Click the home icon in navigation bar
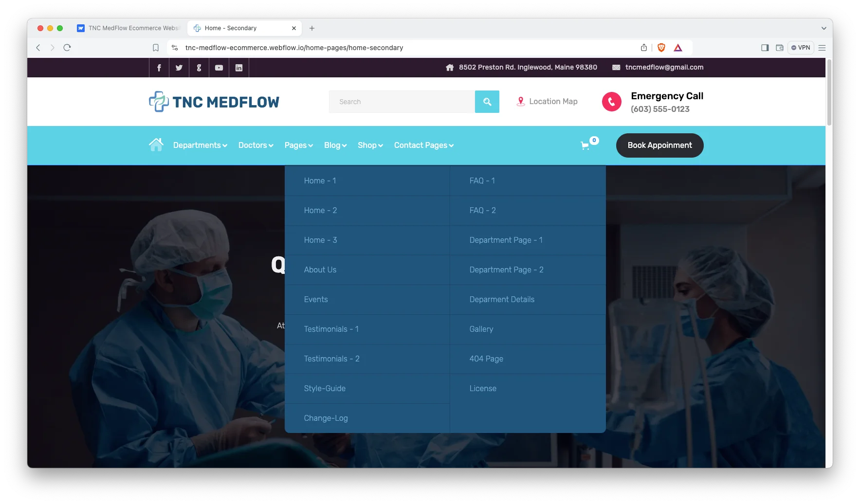 point(156,145)
